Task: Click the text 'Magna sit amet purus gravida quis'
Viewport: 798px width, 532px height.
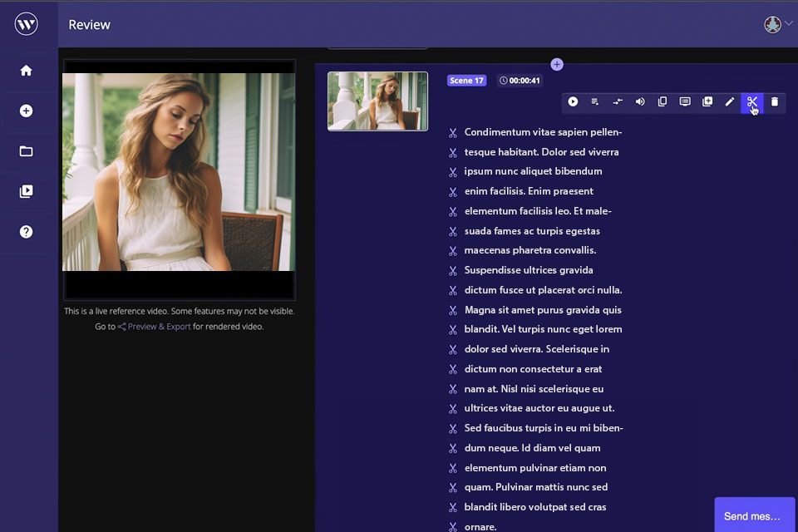Action: point(543,310)
